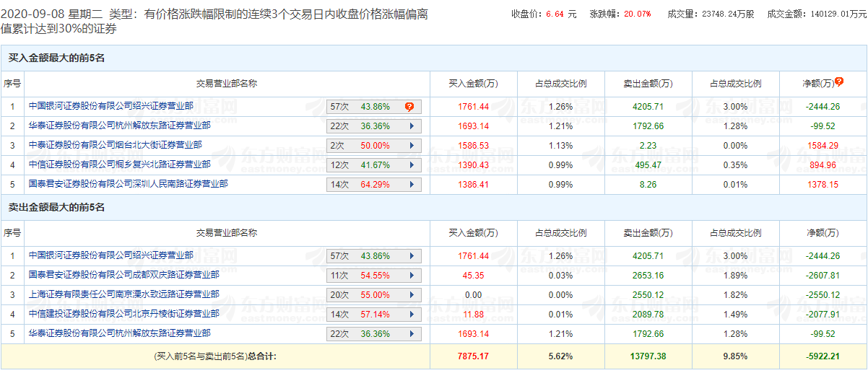Click the sell amount 495.47
Screen dimensions: 868x373
pyautogui.click(x=648, y=165)
